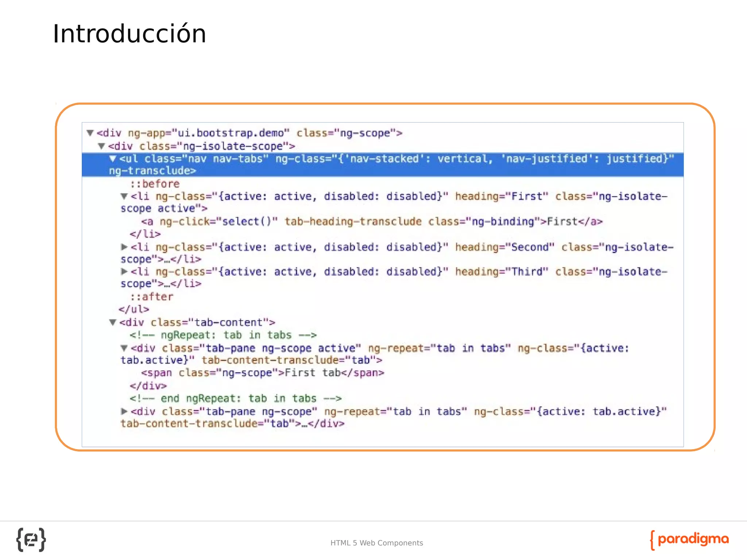747x560 pixels.
Task: Collapse the ng-app ui.bootstrap.demo div node
Action: pos(90,133)
